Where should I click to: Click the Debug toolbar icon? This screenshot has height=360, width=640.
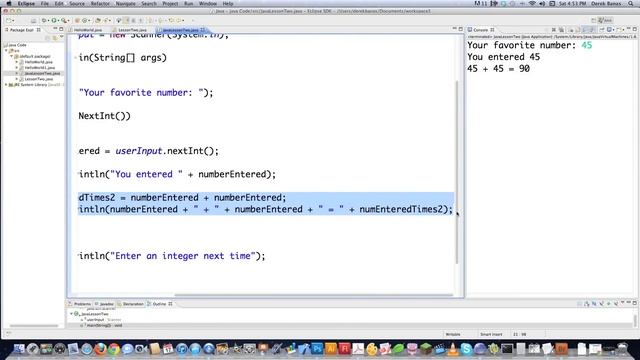pyautogui.click(x=44, y=20)
